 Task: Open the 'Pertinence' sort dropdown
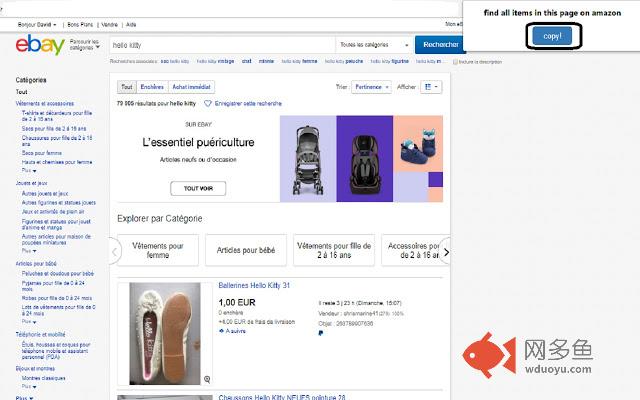[x=371, y=87]
